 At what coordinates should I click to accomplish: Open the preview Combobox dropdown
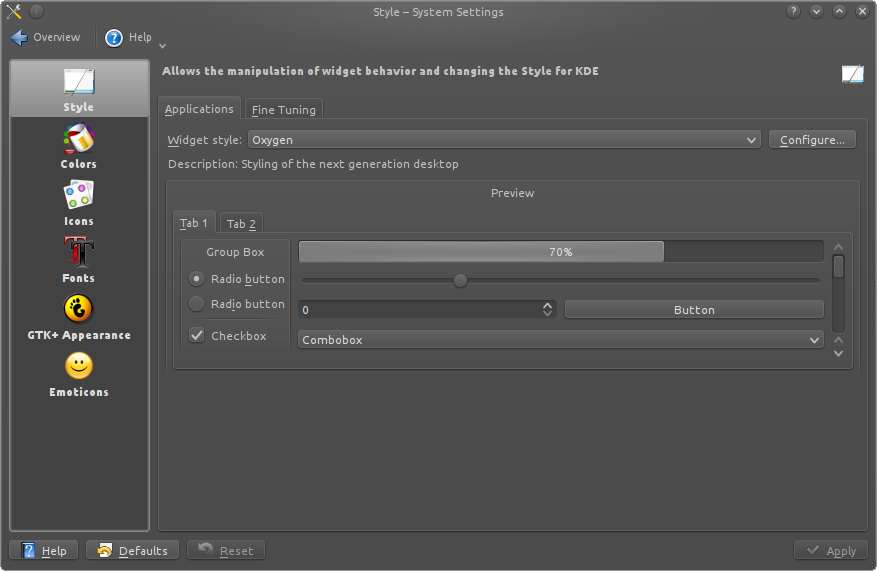pos(560,339)
